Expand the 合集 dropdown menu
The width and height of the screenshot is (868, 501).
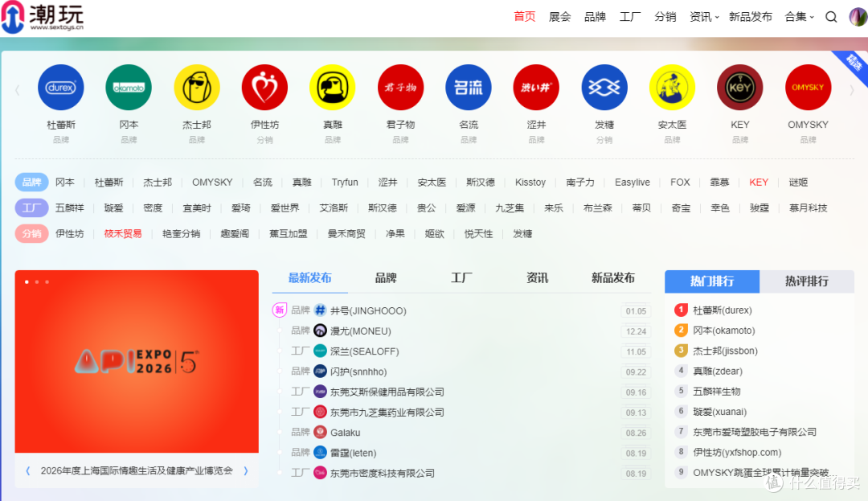coord(799,17)
